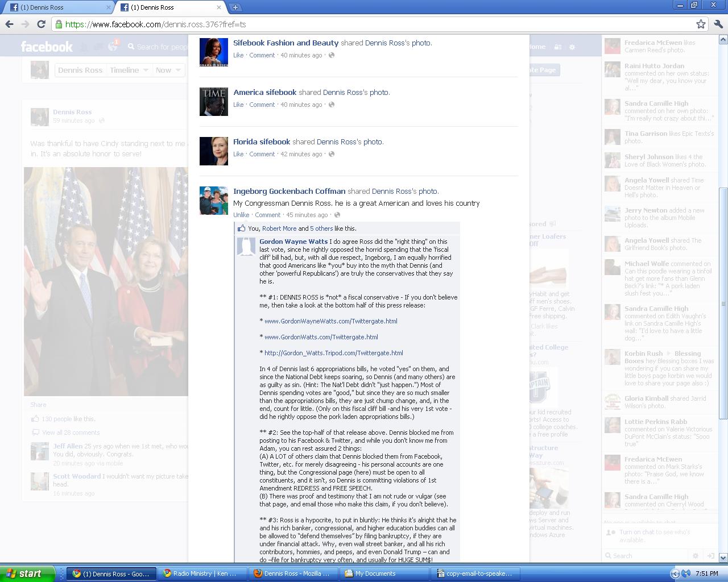Open www.GordonWatts.com/Twittergate.html link
This screenshot has width=728, height=582.
tap(321, 337)
